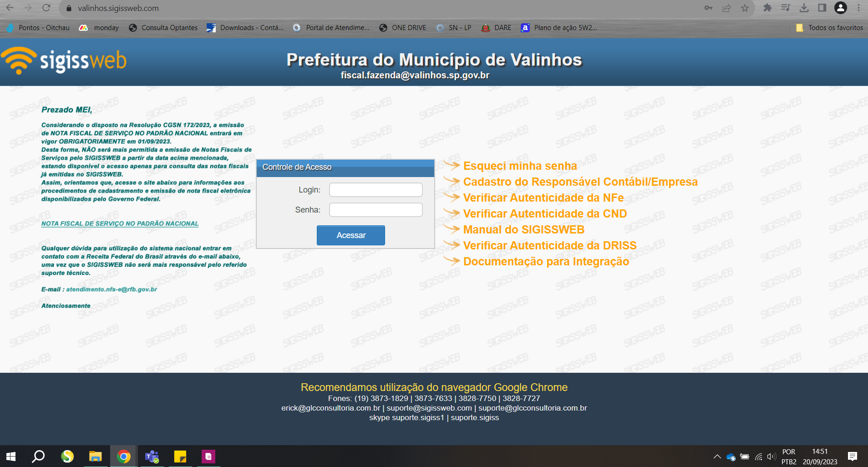Open the green-yellow S taskbar app

click(x=67, y=456)
